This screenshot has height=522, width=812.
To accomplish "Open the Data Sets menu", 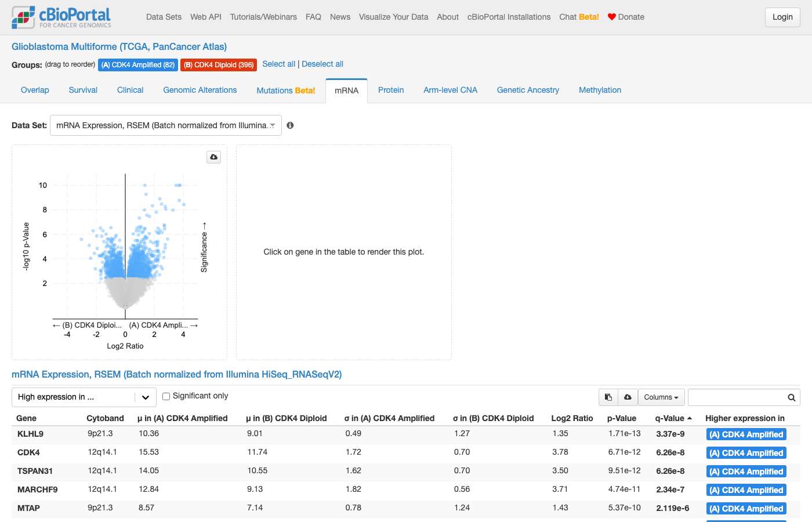I will [x=164, y=17].
